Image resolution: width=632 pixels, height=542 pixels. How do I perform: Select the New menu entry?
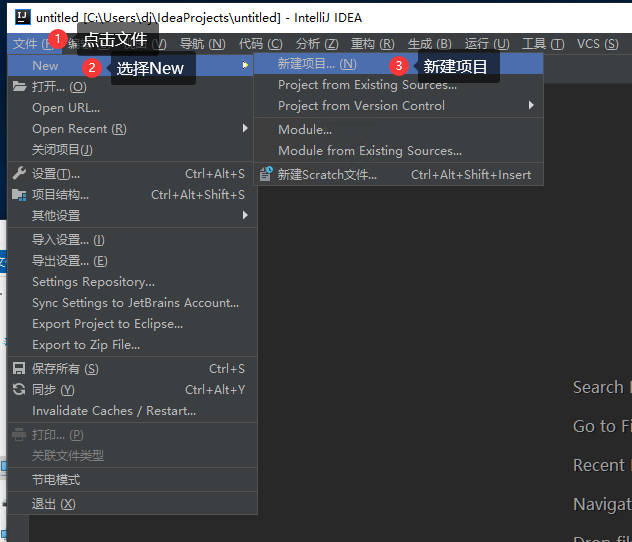[130, 65]
